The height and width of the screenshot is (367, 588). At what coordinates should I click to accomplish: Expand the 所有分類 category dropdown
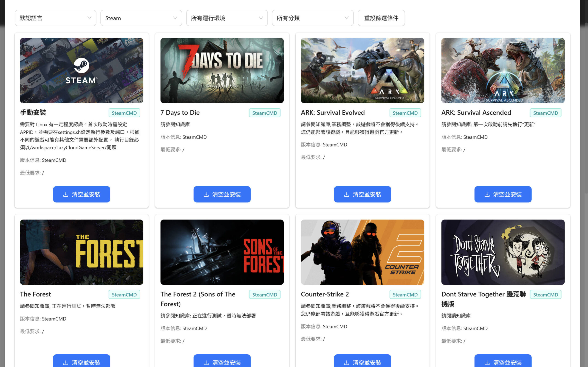point(312,18)
